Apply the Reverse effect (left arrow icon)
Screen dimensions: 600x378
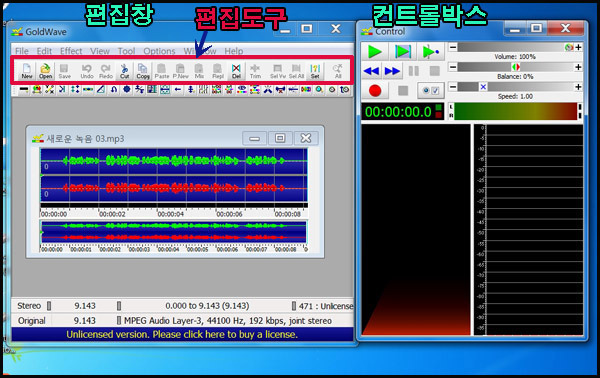[x=178, y=90]
